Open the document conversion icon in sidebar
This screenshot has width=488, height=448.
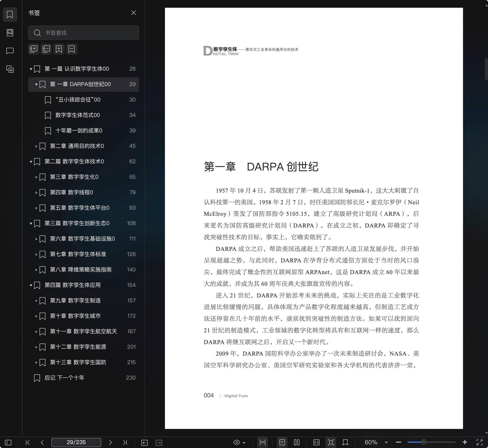point(10,69)
